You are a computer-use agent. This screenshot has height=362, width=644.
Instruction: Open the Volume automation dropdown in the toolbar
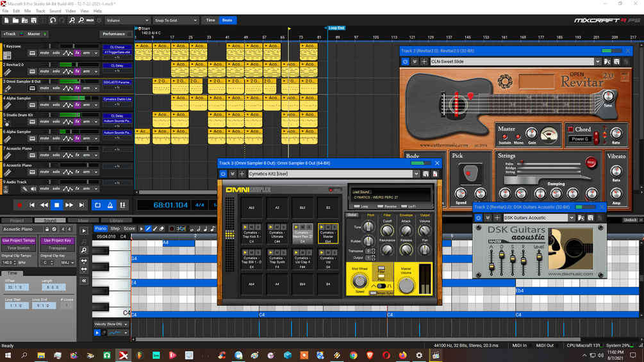(x=128, y=20)
